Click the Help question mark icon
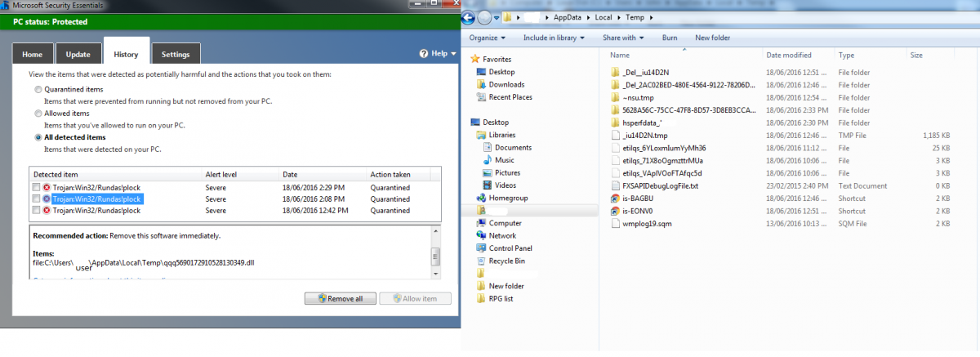 coord(424,54)
